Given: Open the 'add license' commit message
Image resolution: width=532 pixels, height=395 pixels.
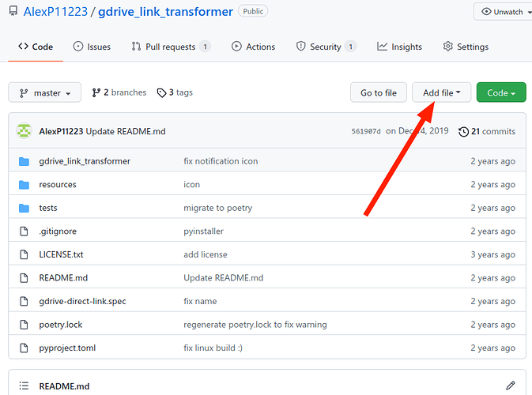Looking at the screenshot, I should 206,254.
